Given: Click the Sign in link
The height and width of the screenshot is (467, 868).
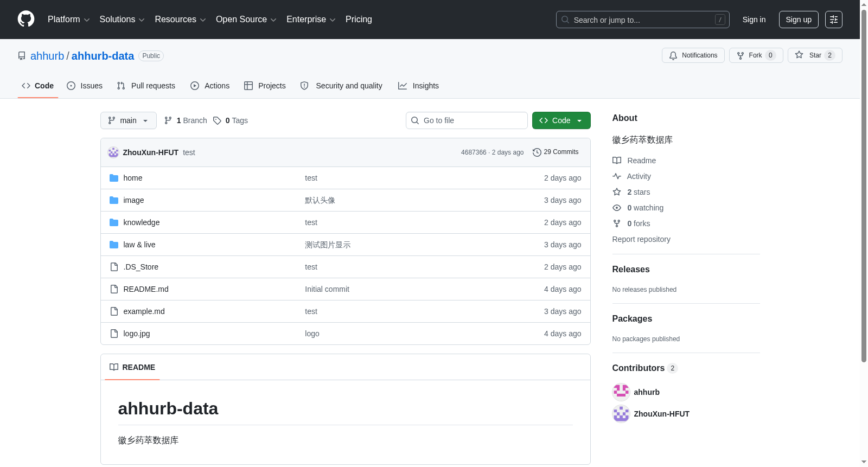Looking at the screenshot, I should (x=754, y=20).
